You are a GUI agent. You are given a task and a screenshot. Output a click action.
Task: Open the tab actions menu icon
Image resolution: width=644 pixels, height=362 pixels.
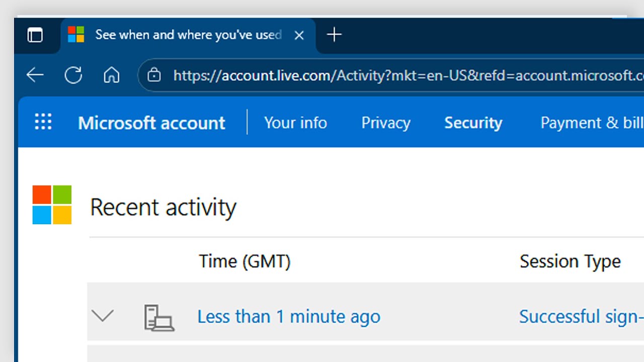pyautogui.click(x=35, y=35)
